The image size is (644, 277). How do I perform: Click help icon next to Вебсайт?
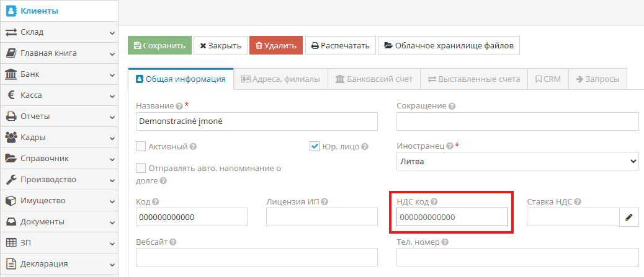click(x=173, y=242)
